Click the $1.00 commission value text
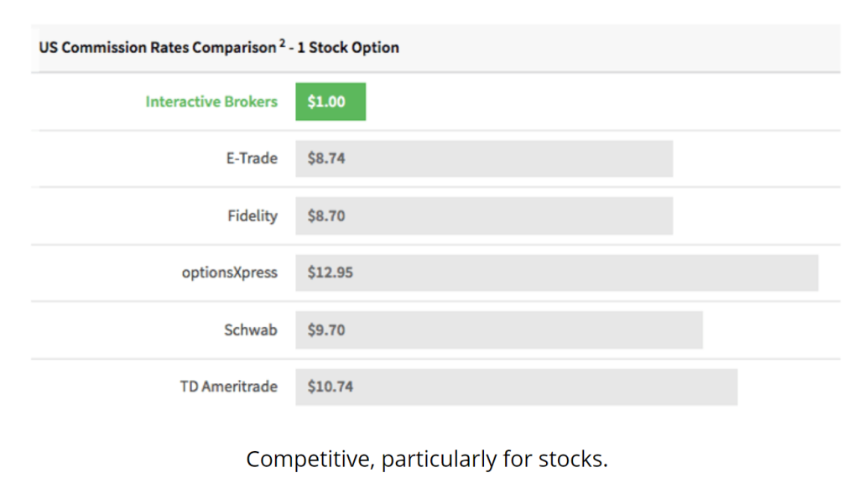The height and width of the screenshot is (504, 859). point(326,102)
